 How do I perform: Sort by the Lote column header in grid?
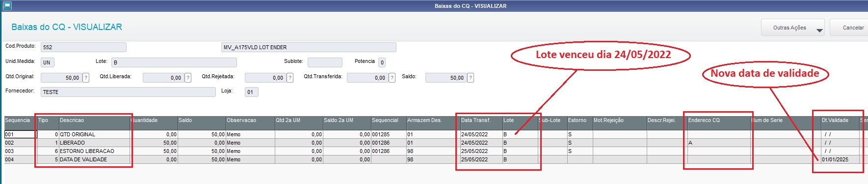(520, 123)
